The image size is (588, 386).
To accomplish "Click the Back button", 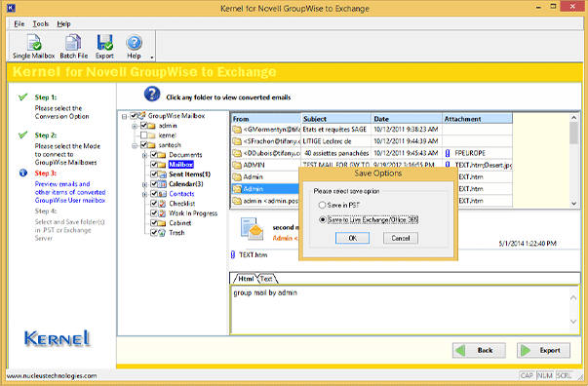I will [479, 350].
